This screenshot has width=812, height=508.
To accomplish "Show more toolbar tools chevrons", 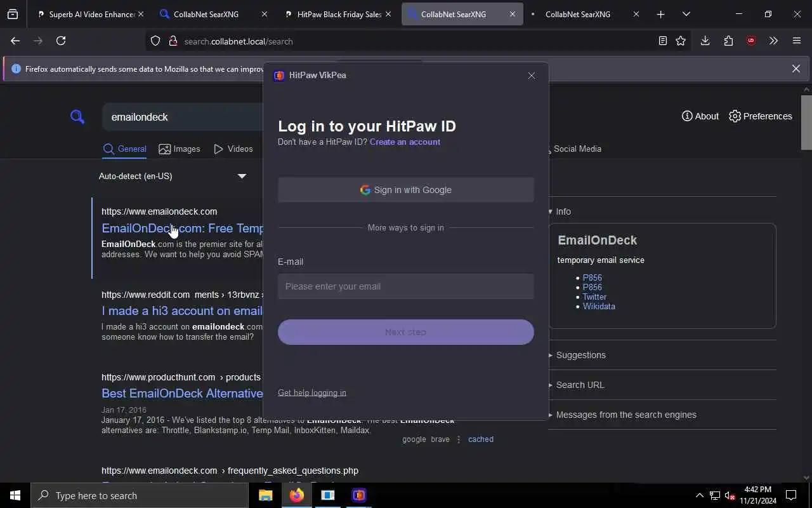I will pyautogui.click(x=773, y=41).
